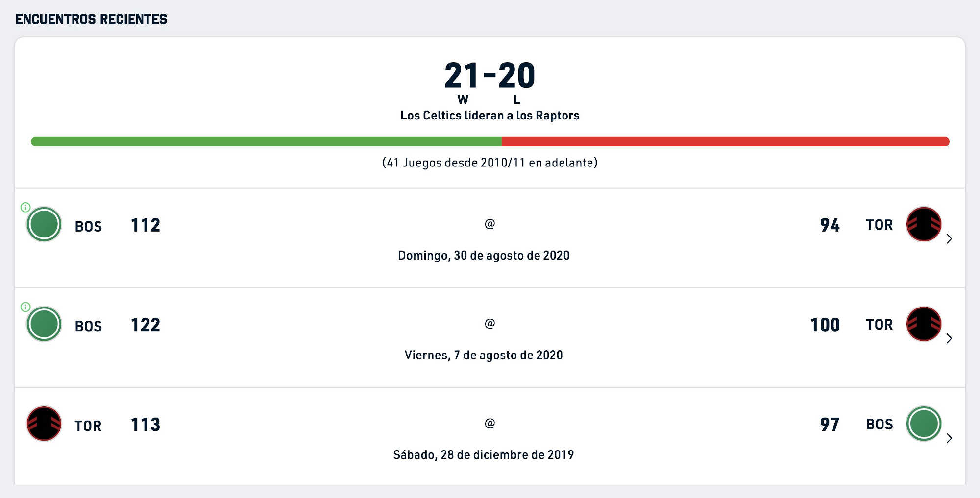The width and height of the screenshot is (980, 498).
Task: Click Raptors logo in August 30 game
Action: [924, 224]
